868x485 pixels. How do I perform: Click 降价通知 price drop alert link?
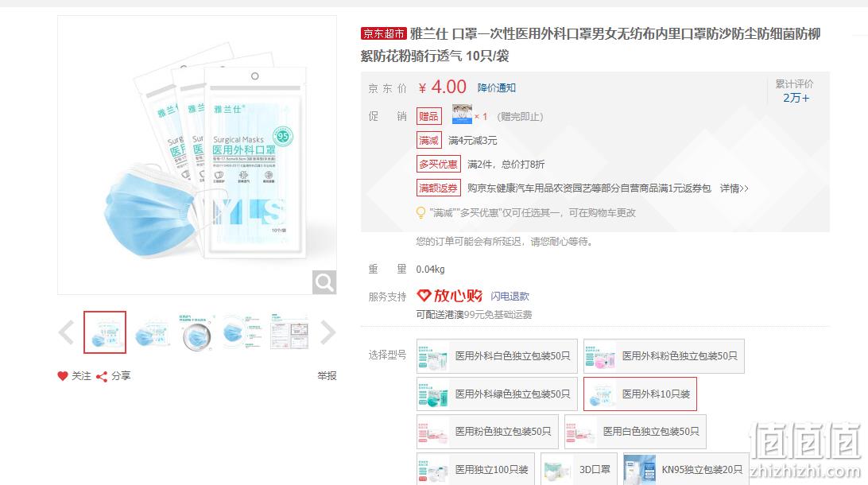coord(497,88)
